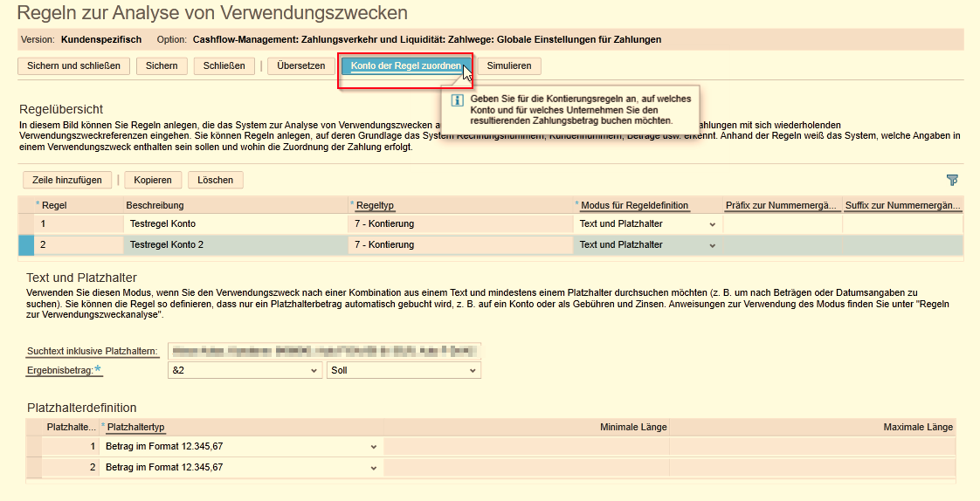Click Regeltyp '7 - Kontierung' of rule 1

pos(460,223)
